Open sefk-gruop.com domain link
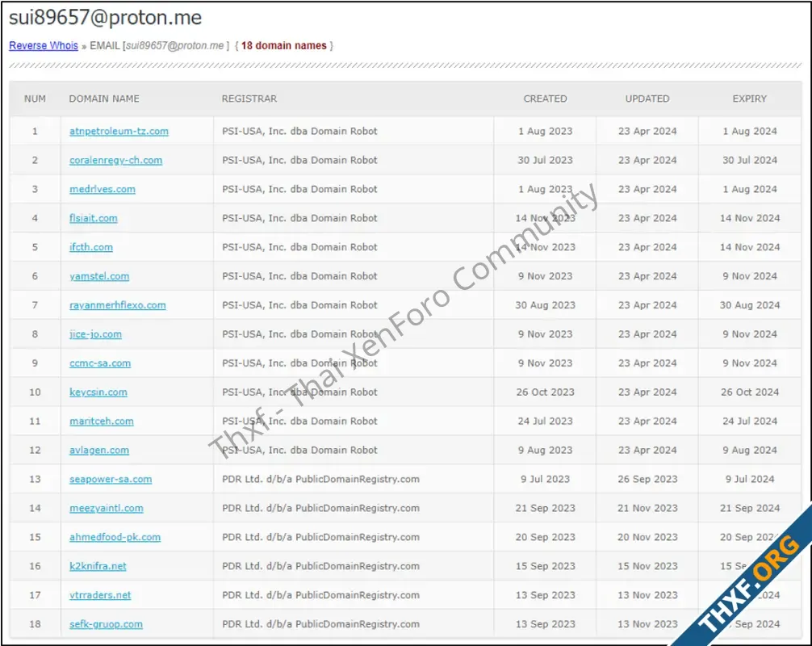Viewport: 812px width, 646px height. 107,624
